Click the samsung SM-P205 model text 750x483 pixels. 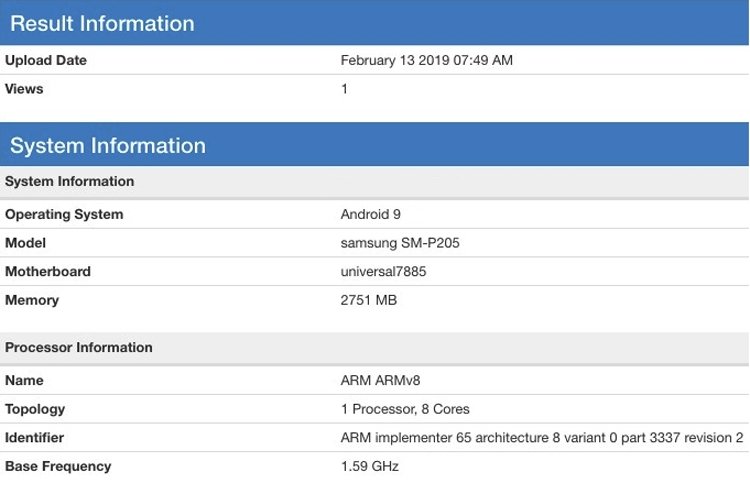point(400,243)
